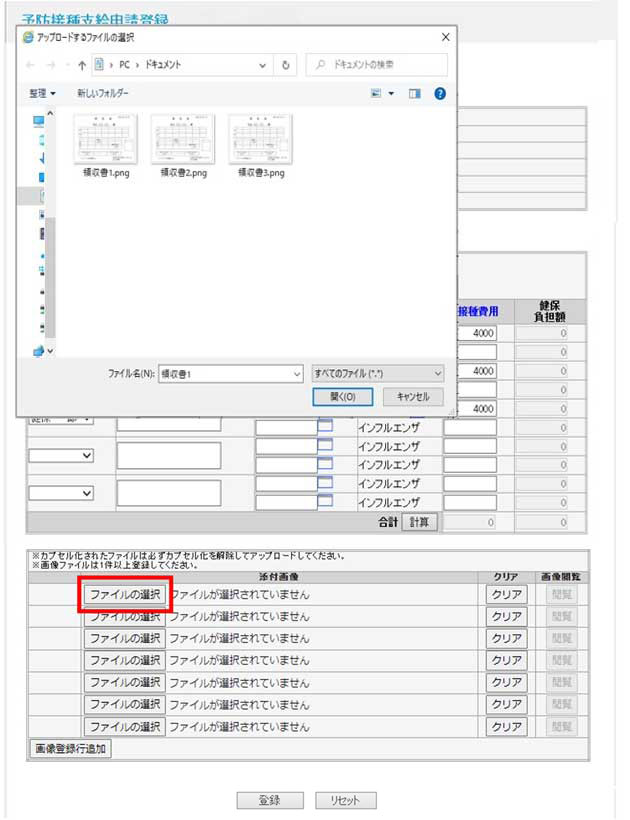Open calendar icon in bottom インフルエンザ row
This screenshot has height=820, width=630.
pyautogui.click(x=325, y=501)
